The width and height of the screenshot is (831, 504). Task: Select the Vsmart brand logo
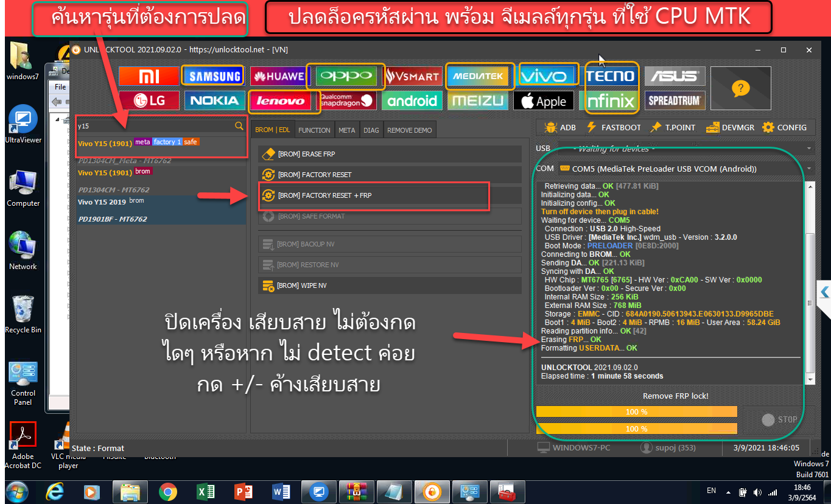412,76
